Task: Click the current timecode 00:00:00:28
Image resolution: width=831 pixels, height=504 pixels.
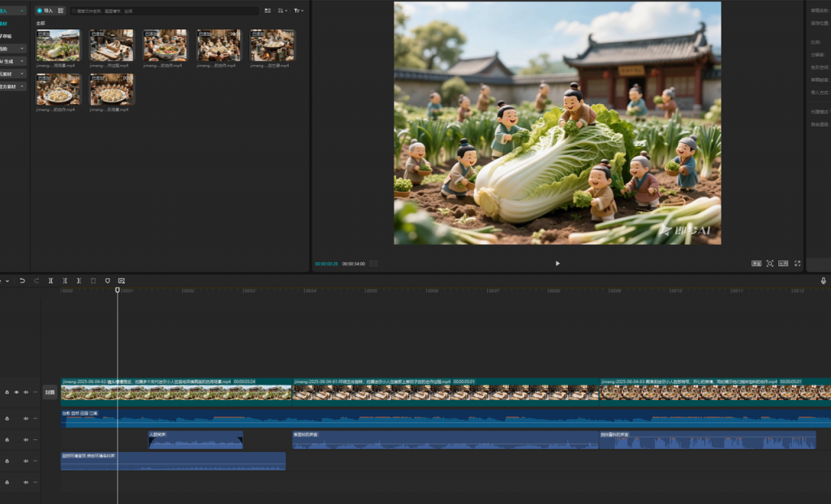Action: pos(326,264)
